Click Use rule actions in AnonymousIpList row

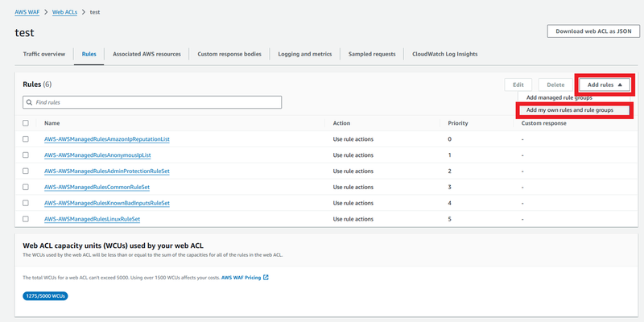353,155
